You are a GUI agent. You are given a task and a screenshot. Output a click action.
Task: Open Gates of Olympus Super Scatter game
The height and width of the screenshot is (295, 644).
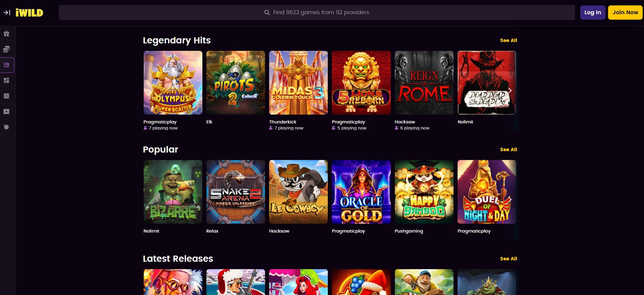(173, 83)
